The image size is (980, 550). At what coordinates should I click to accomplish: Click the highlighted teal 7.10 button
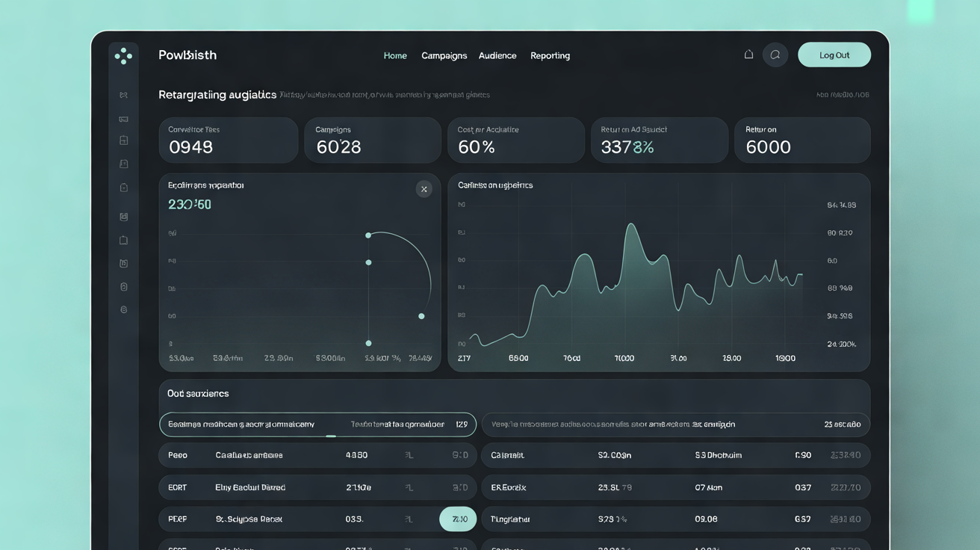click(x=458, y=519)
